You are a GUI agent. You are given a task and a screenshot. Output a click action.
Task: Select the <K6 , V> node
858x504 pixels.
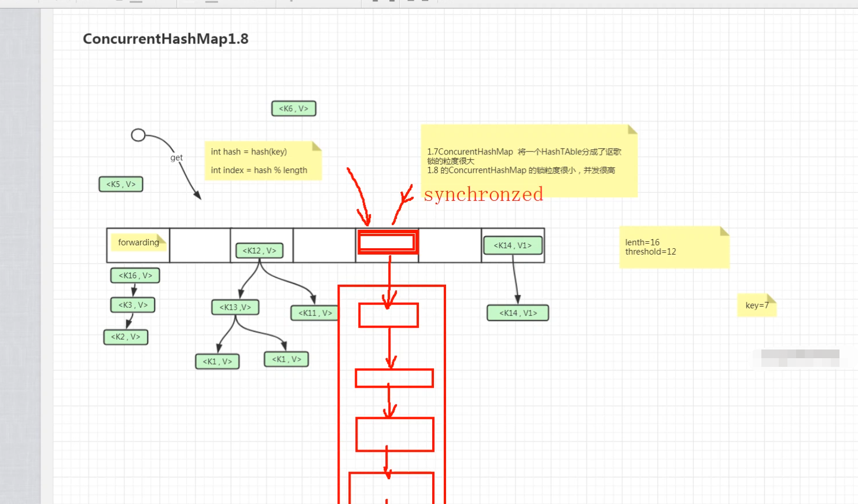click(x=294, y=108)
